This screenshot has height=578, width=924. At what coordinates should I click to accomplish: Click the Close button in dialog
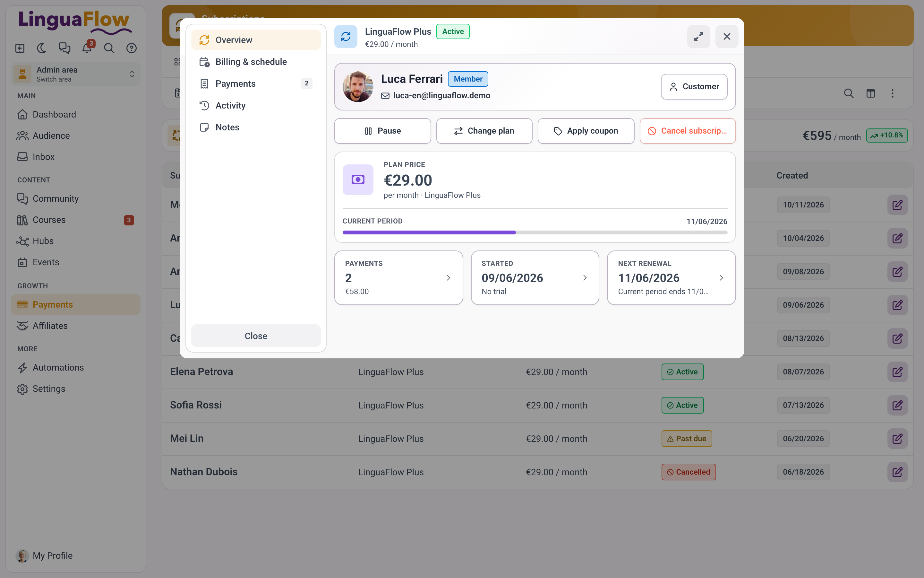point(256,336)
